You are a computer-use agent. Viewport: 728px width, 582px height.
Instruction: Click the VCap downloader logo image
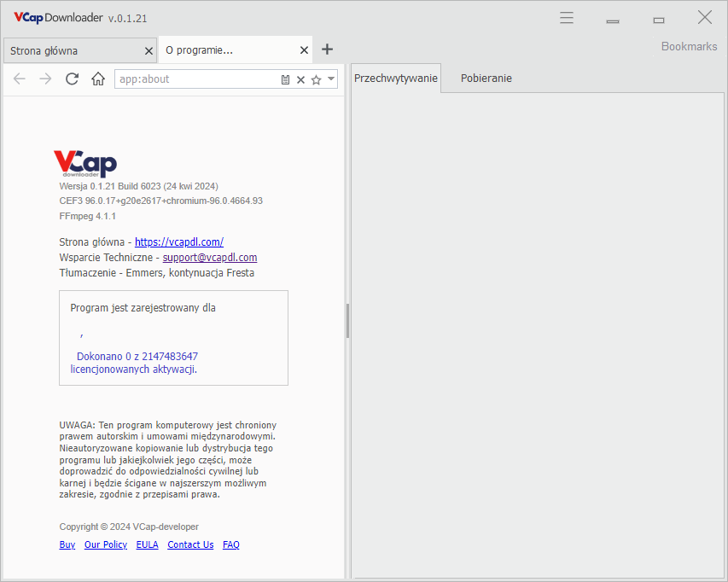(x=85, y=163)
